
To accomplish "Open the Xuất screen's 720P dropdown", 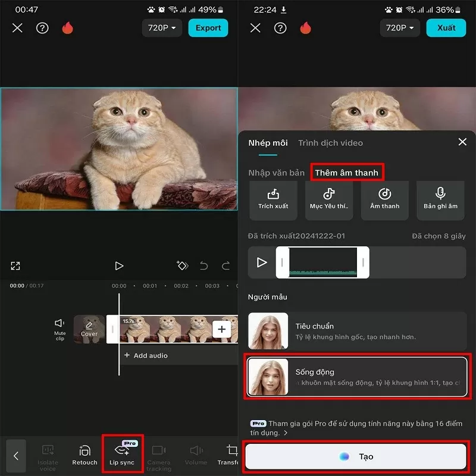I will pyautogui.click(x=399, y=27).
